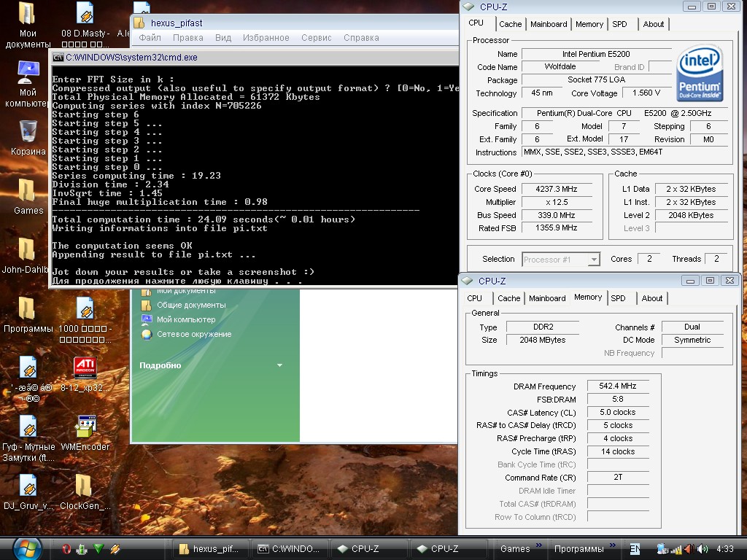This screenshot has width=747, height=560.
Task: Click the Intel Pentium logo in CPU-Z
Action: (x=700, y=73)
